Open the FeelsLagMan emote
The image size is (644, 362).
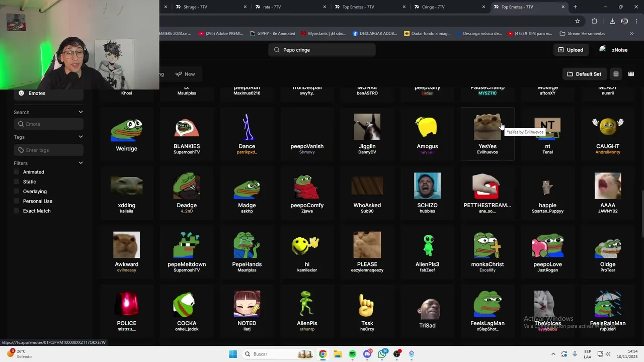pos(488,311)
